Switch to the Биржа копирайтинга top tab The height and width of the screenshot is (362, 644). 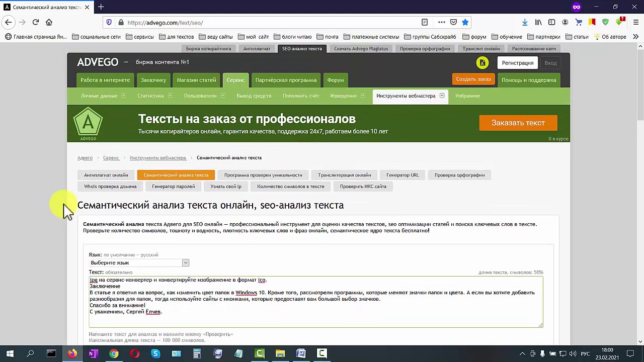[x=208, y=49]
